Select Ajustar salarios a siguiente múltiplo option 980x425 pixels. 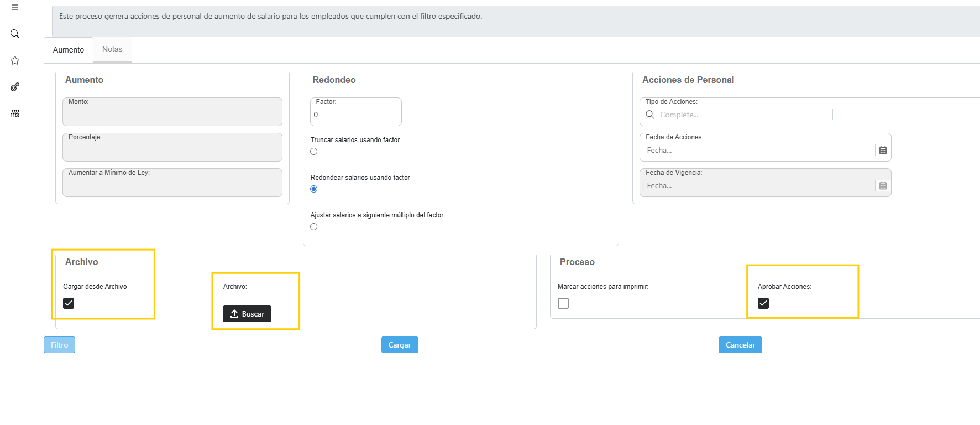(314, 227)
